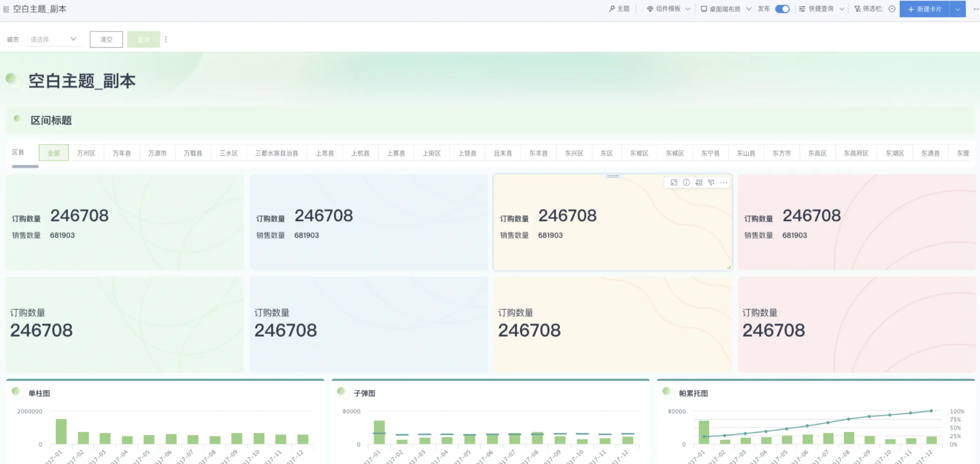Viewport: 980px width, 464px height.
Task: Expand the 桌面端布局 layout dropdown
Action: pyautogui.click(x=726, y=9)
